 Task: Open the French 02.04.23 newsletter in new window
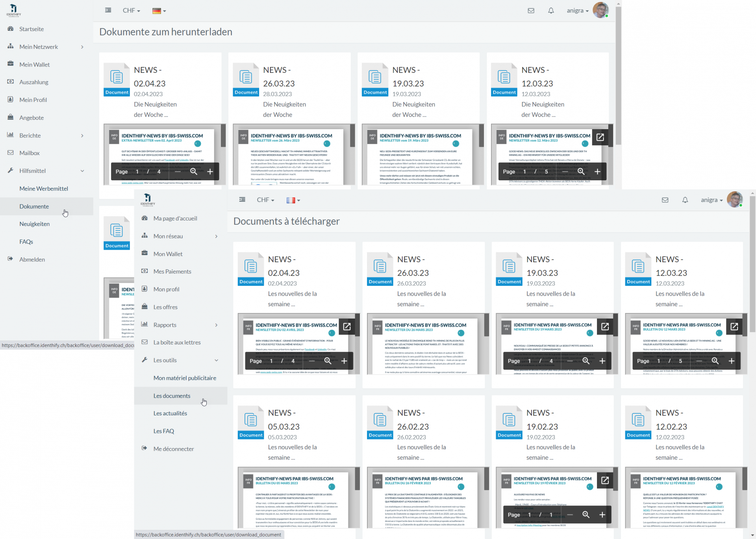click(x=346, y=326)
